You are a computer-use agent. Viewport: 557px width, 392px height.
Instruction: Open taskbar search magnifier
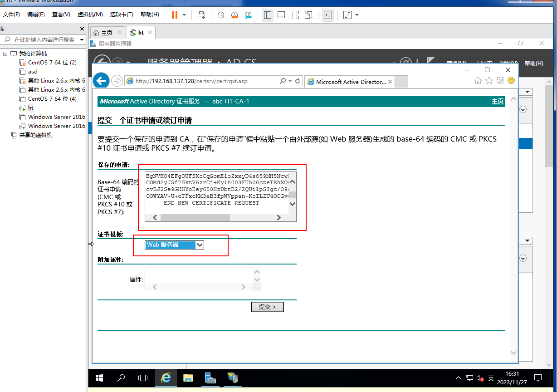(x=121, y=377)
